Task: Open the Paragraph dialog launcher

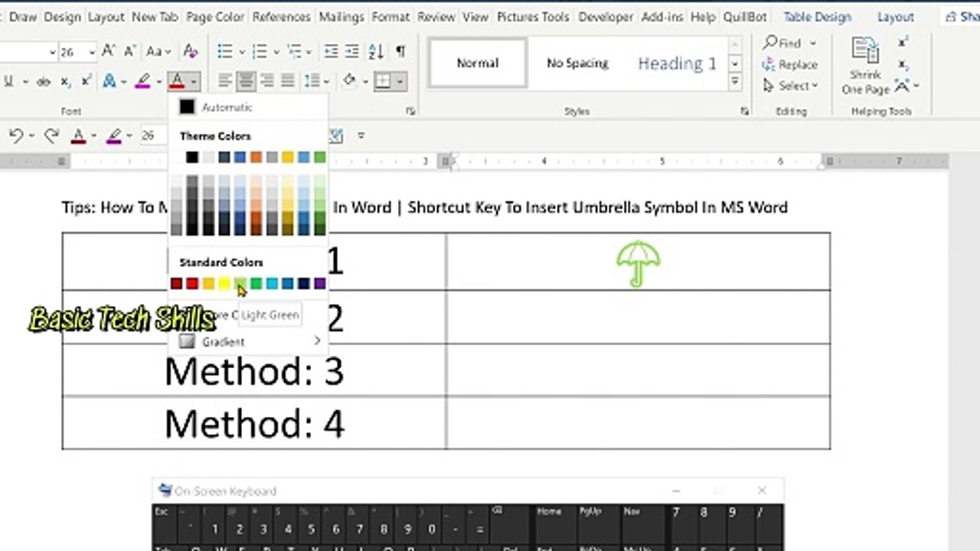Action: point(410,112)
